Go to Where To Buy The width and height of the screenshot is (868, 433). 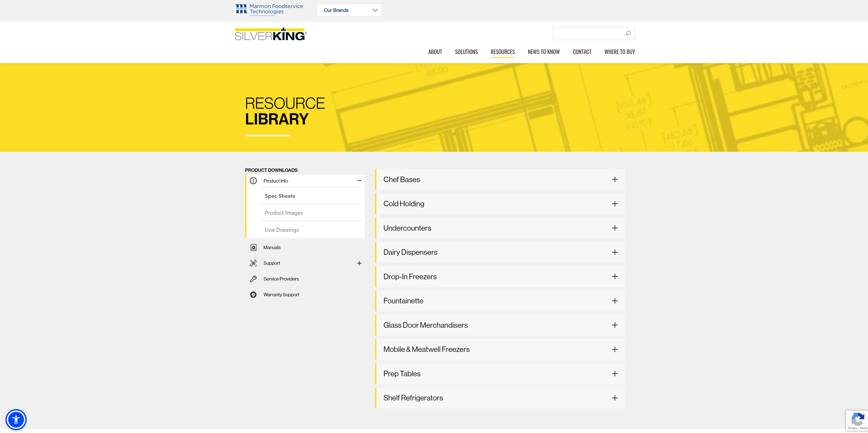(619, 52)
